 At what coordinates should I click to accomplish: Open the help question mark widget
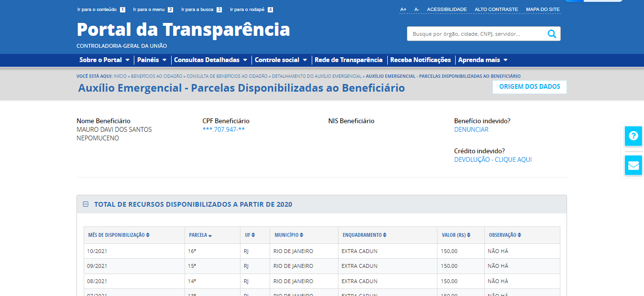633,136
